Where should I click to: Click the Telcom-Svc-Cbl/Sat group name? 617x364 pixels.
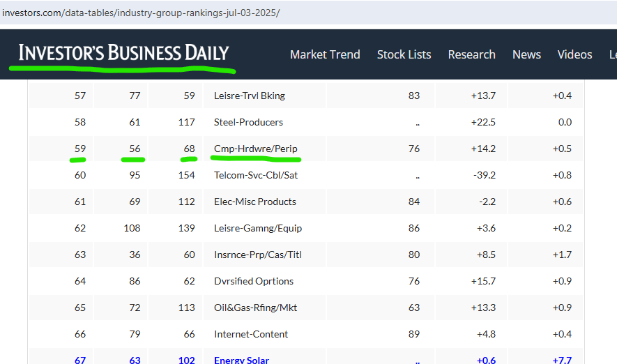tap(256, 175)
